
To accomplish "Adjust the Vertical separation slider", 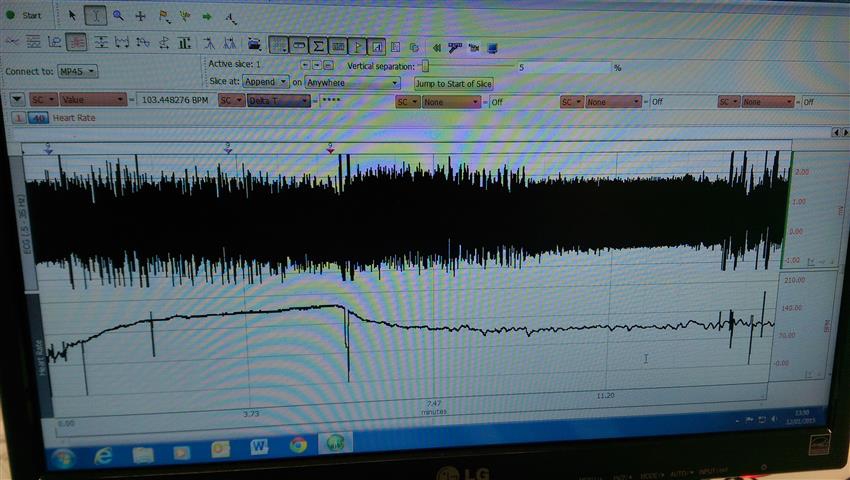I will click(x=426, y=65).
